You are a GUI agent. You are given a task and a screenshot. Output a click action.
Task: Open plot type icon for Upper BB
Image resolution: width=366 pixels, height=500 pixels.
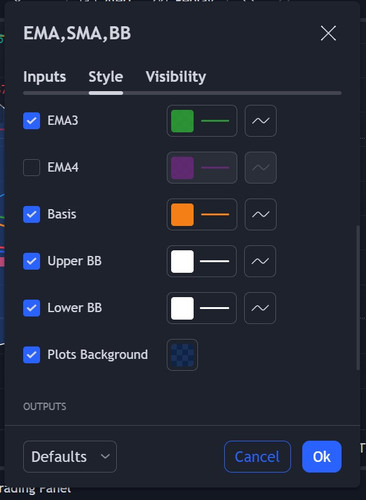point(260,261)
